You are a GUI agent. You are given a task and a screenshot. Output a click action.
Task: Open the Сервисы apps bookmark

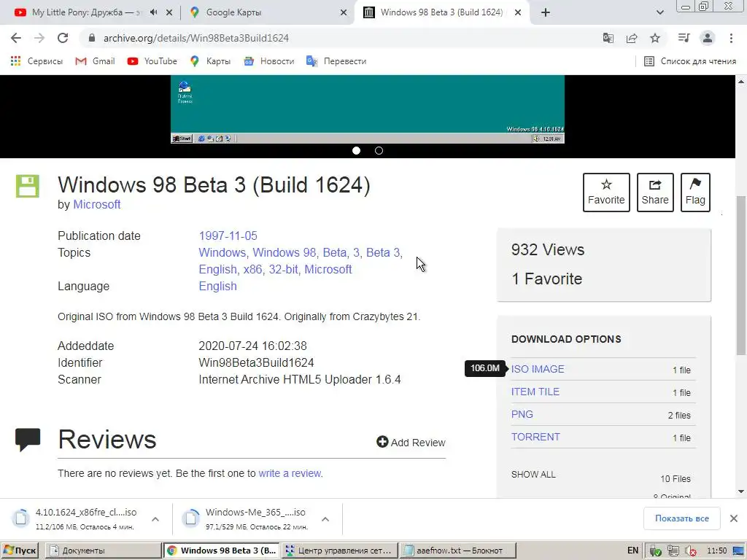(x=36, y=61)
